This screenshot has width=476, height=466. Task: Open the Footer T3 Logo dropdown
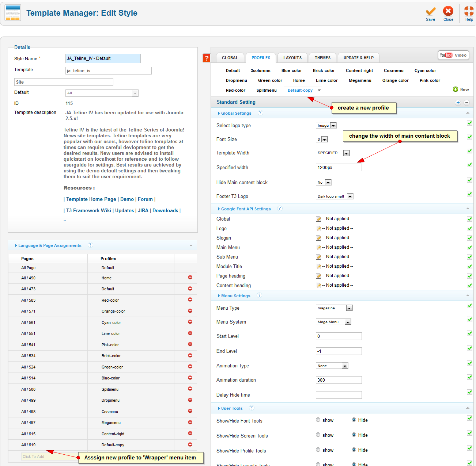pos(335,196)
